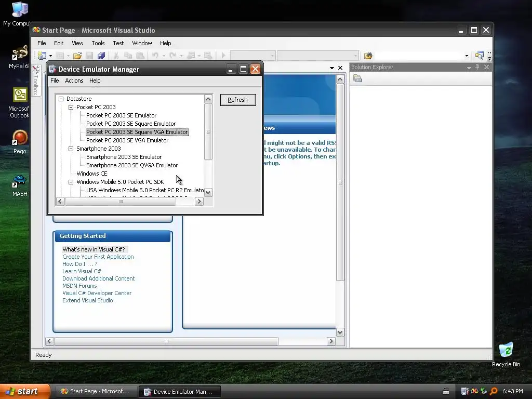Screen dimensions: 532x399
Task: Select the Pego desktop shortcut
Action: point(20,142)
